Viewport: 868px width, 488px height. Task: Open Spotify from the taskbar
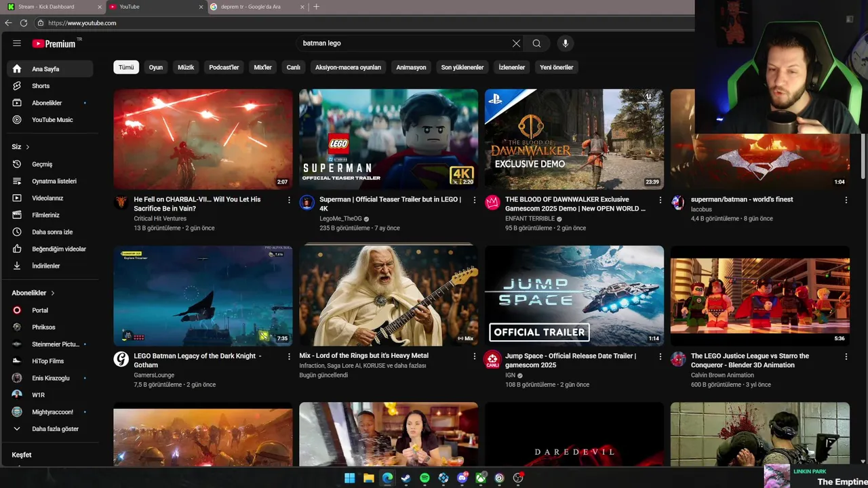425,478
